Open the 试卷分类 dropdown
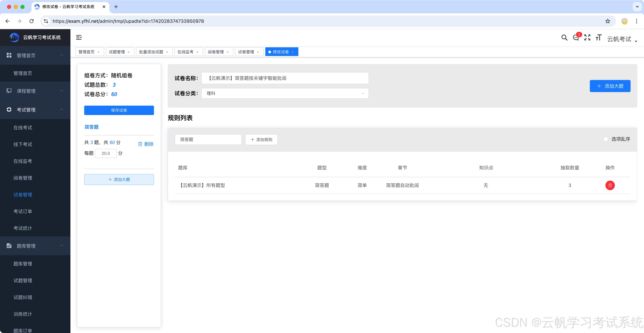644x333 pixels. click(x=285, y=93)
